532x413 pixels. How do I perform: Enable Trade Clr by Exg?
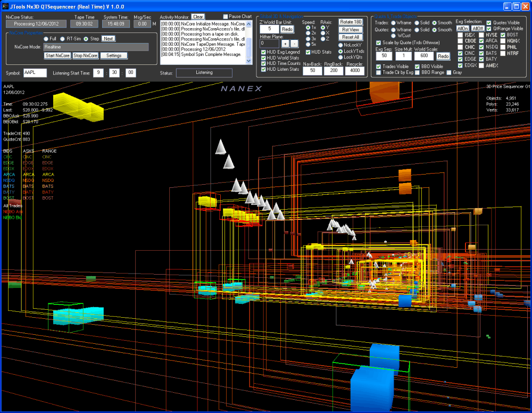coord(379,72)
